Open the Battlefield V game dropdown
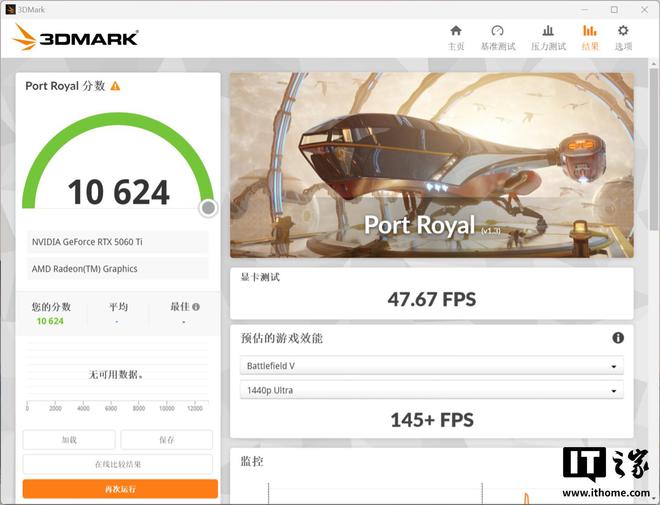 click(431, 366)
